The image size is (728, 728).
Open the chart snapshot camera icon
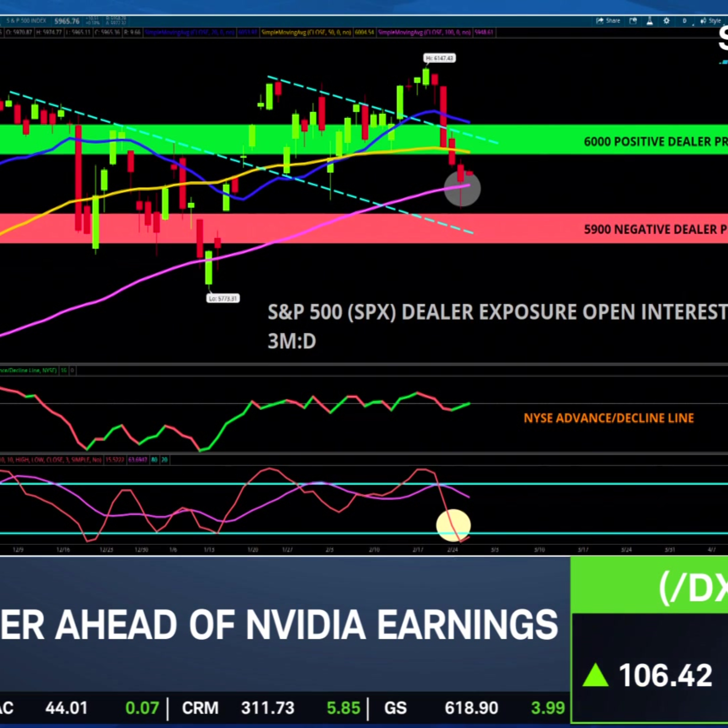[x=633, y=21]
